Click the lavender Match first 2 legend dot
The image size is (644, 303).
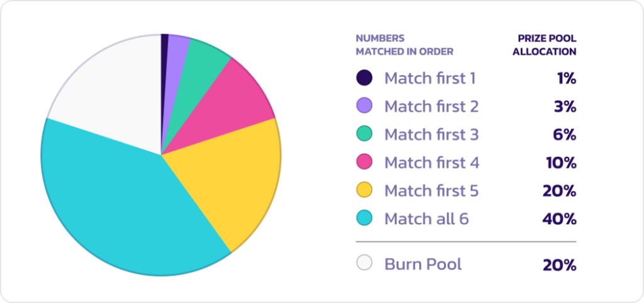coord(364,106)
